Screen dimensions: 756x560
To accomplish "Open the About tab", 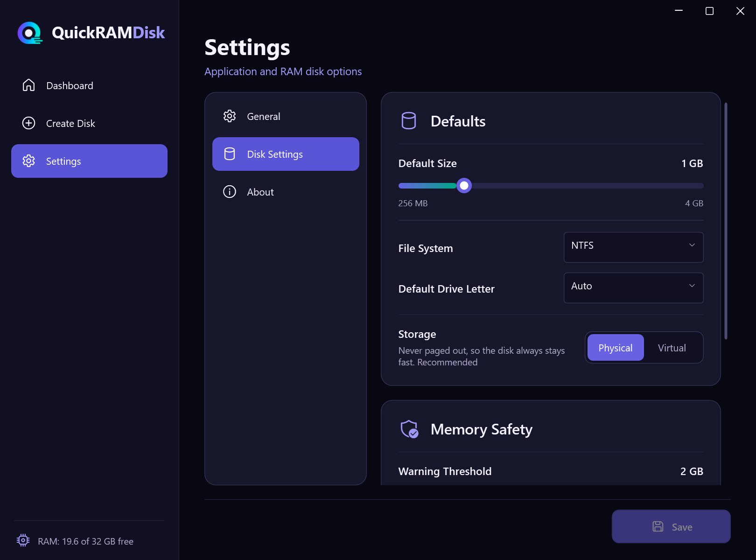I will tap(286, 192).
